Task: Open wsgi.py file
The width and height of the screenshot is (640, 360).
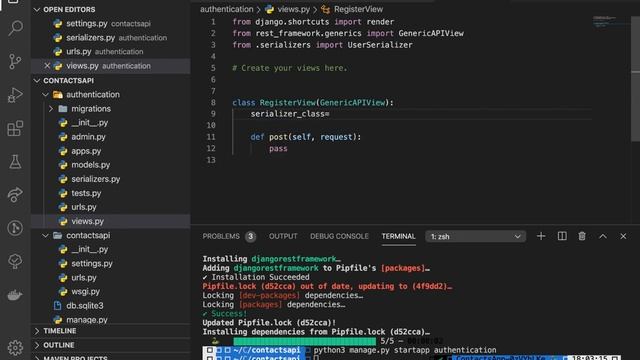Action: (x=110, y=292)
